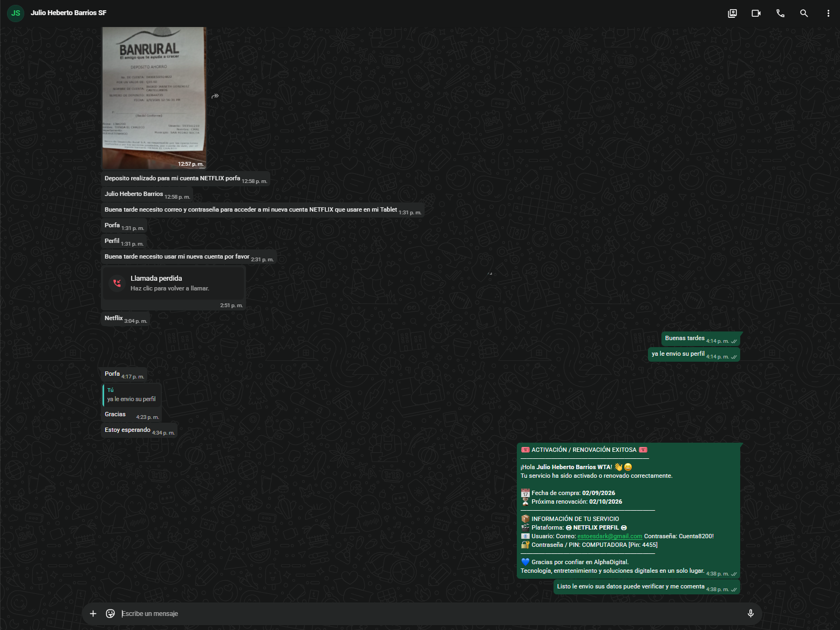
Task: Open the emoji and sticker picker
Action: tap(111, 613)
